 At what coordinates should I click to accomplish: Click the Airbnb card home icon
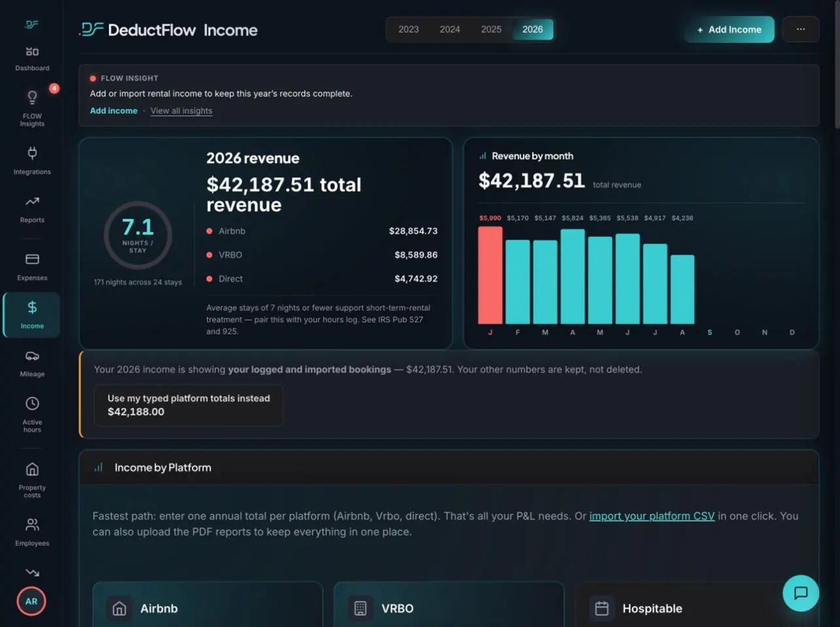119,608
